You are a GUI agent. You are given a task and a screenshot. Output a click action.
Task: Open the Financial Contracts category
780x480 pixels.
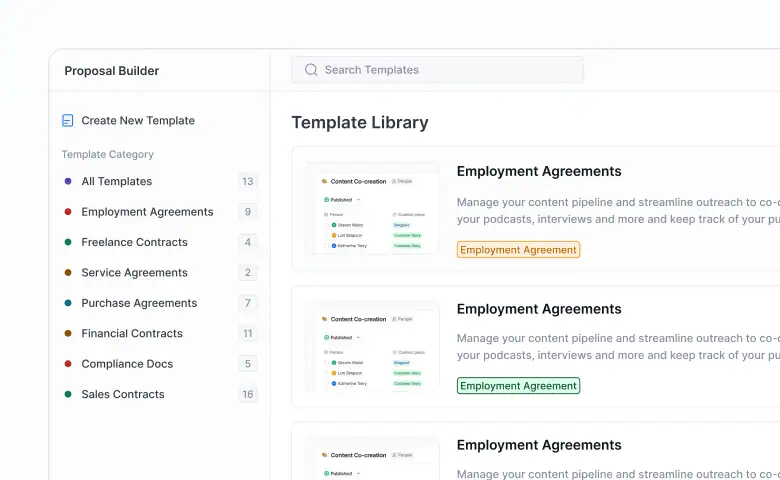coord(132,334)
